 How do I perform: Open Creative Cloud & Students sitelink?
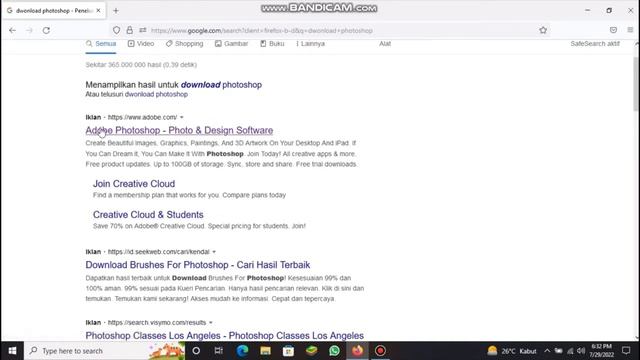148,215
